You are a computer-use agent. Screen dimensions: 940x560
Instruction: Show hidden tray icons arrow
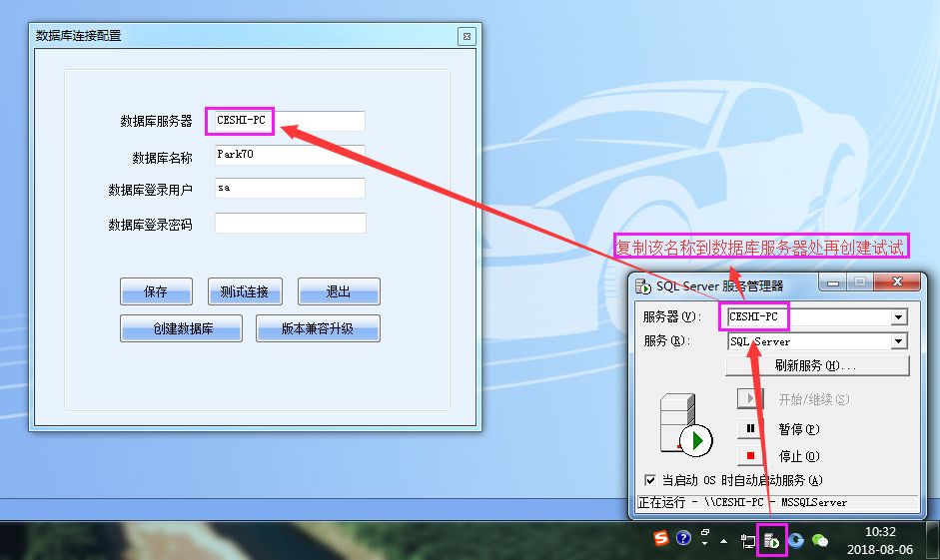(723, 541)
